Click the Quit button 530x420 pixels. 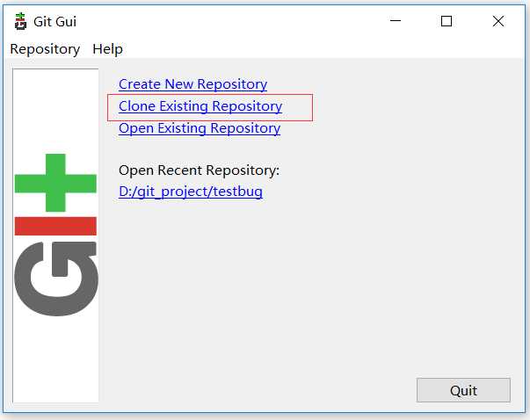[463, 390]
